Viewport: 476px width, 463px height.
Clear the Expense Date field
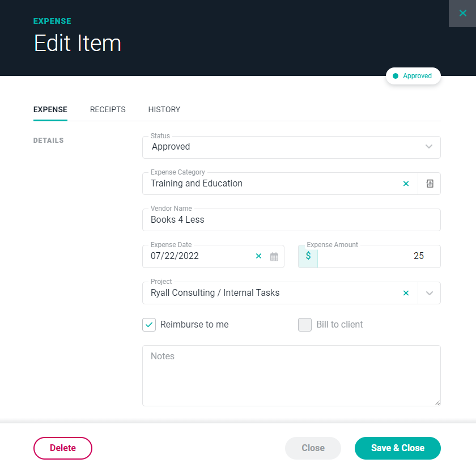259,256
